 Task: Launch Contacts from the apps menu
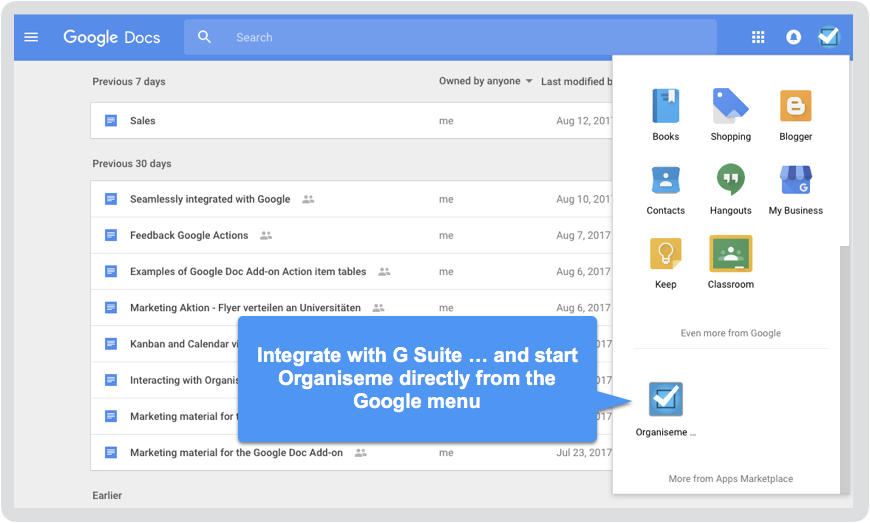click(x=665, y=190)
